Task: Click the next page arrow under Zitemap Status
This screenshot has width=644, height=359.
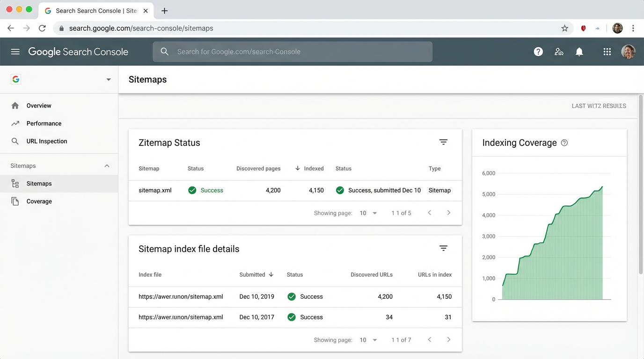Action: 448,213
